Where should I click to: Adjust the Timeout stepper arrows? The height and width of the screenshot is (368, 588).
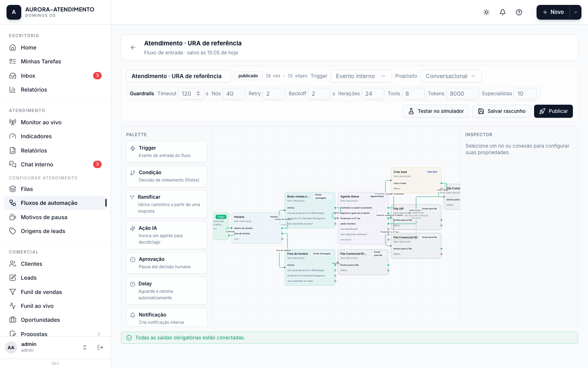(198, 94)
